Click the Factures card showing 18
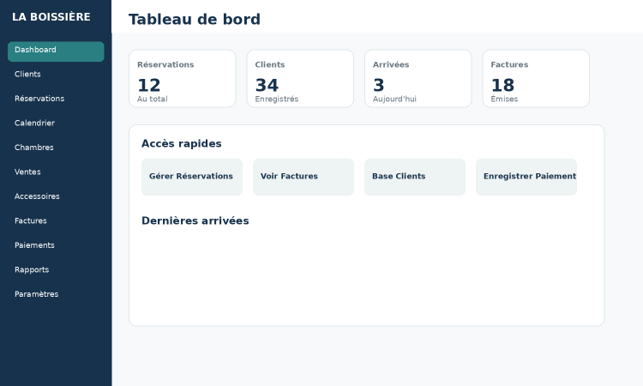Image resolution: width=643 pixels, height=386 pixels. tap(536, 78)
